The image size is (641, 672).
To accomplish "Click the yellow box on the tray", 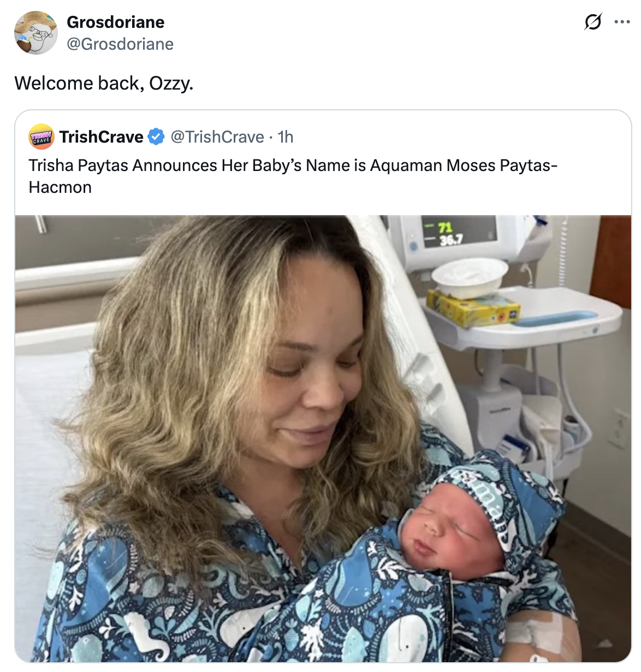I will click(x=473, y=309).
